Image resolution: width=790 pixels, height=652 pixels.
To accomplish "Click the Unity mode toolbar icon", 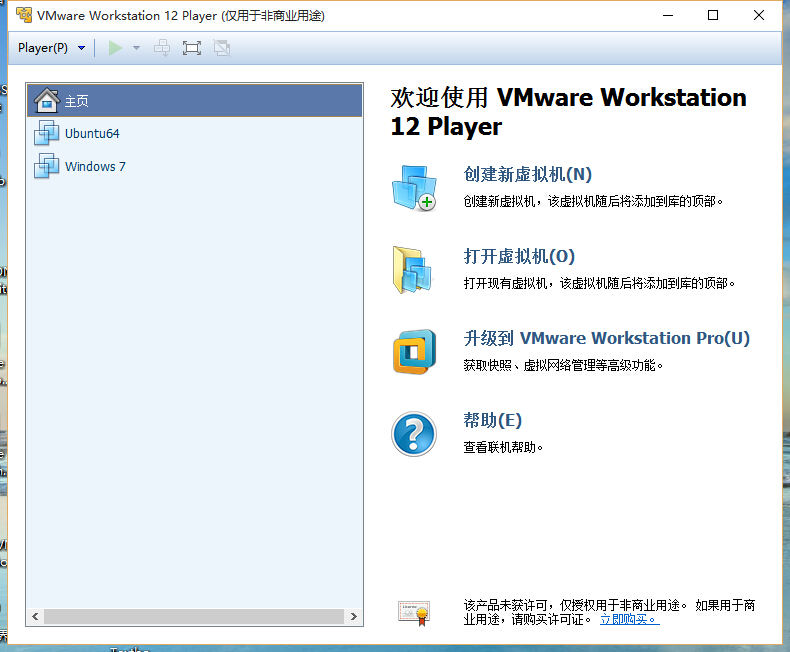I will [222, 48].
